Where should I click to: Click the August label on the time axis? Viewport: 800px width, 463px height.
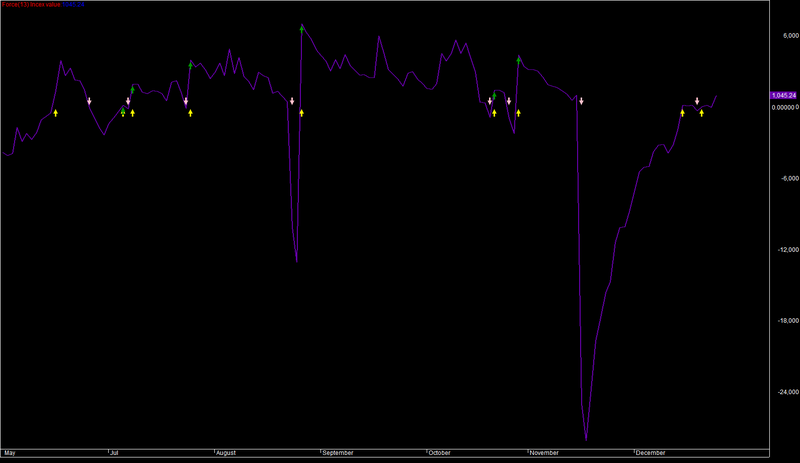(226, 453)
